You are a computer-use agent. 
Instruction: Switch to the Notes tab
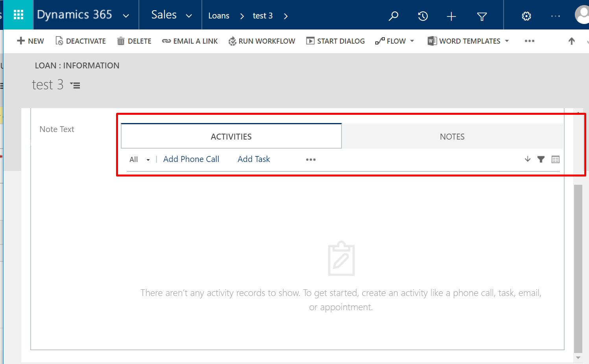pos(452,137)
